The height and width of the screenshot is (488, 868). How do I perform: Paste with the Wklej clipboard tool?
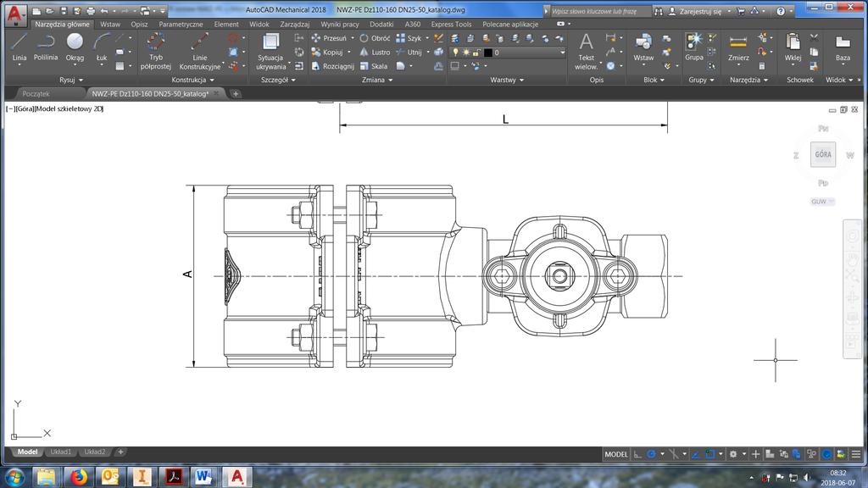click(x=793, y=47)
